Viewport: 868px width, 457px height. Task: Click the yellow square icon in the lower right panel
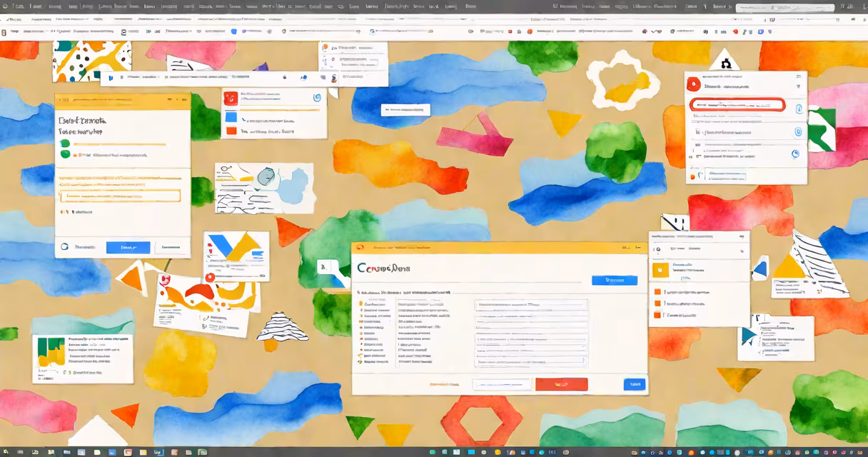pyautogui.click(x=660, y=269)
